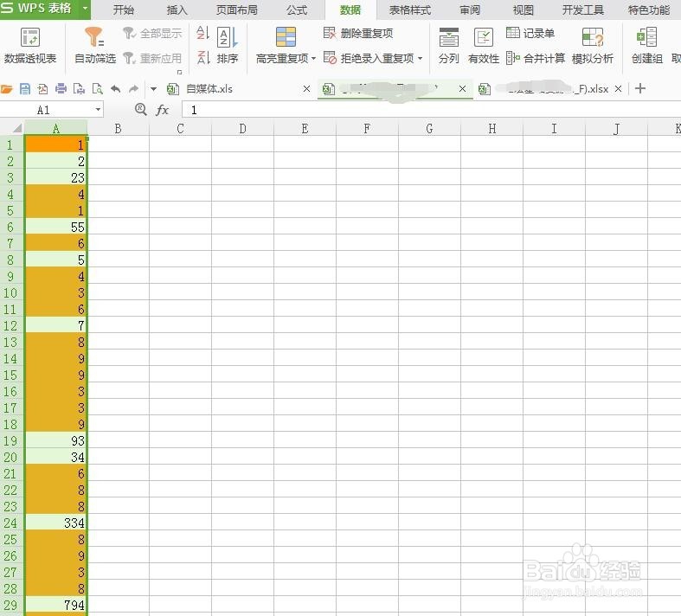
Task: Open the sort and filter group dialog launcher
Action: click(179, 72)
